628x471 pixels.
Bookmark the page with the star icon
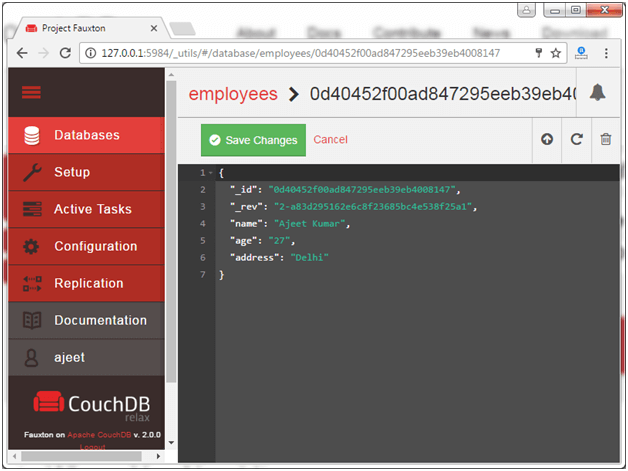click(x=556, y=53)
